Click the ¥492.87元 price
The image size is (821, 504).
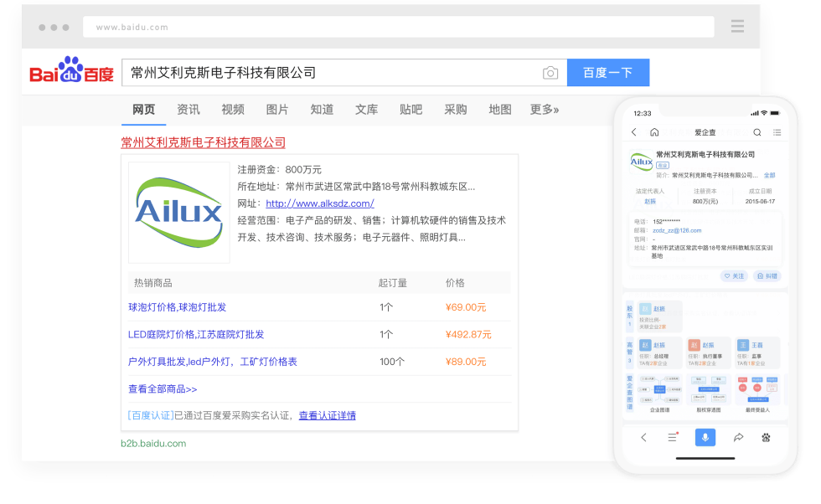tap(468, 334)
